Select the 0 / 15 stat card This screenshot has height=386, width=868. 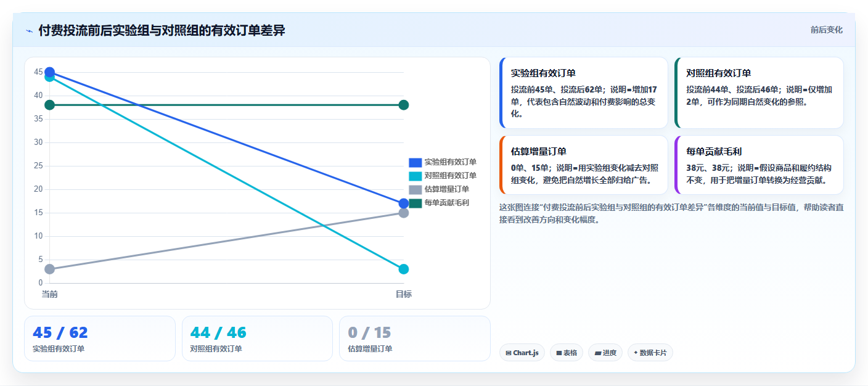pos(415,339)
